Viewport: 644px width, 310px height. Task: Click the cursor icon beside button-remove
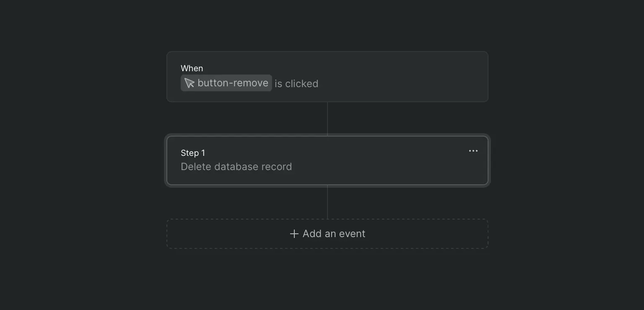point(190,83)
